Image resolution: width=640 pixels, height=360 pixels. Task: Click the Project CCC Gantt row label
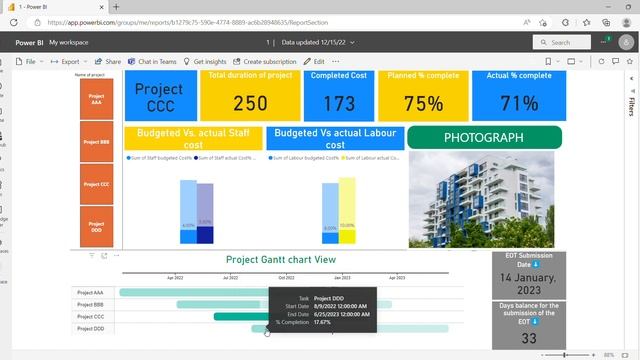91,317
